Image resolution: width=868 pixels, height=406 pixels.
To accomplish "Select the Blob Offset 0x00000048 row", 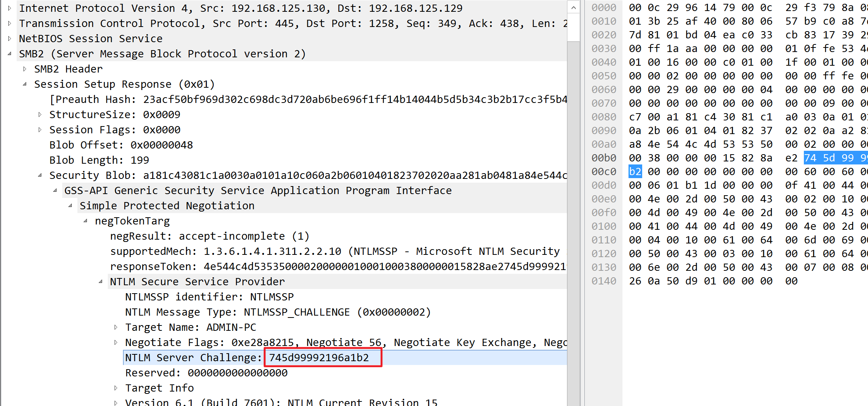I will point(121,145).
